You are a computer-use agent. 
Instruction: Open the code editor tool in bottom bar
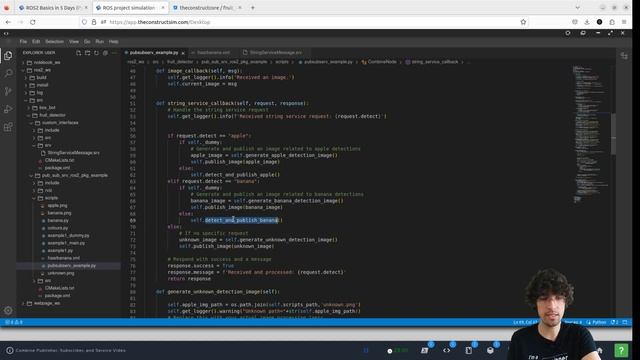pyautogui.click(x=447, y=350)
